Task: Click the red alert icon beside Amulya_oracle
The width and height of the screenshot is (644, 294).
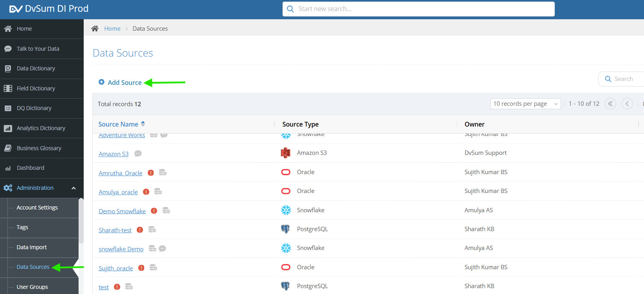Action: click(x=146, y=192)
